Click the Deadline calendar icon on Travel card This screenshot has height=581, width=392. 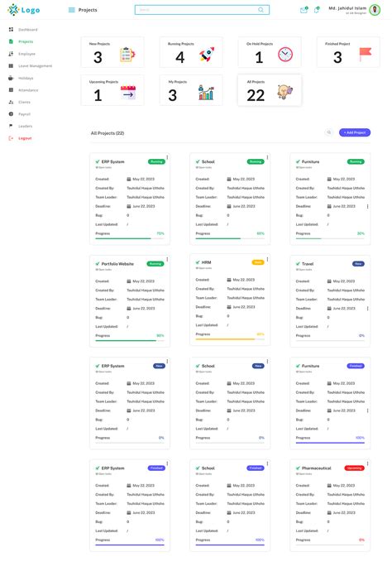(x=329, y=308)
